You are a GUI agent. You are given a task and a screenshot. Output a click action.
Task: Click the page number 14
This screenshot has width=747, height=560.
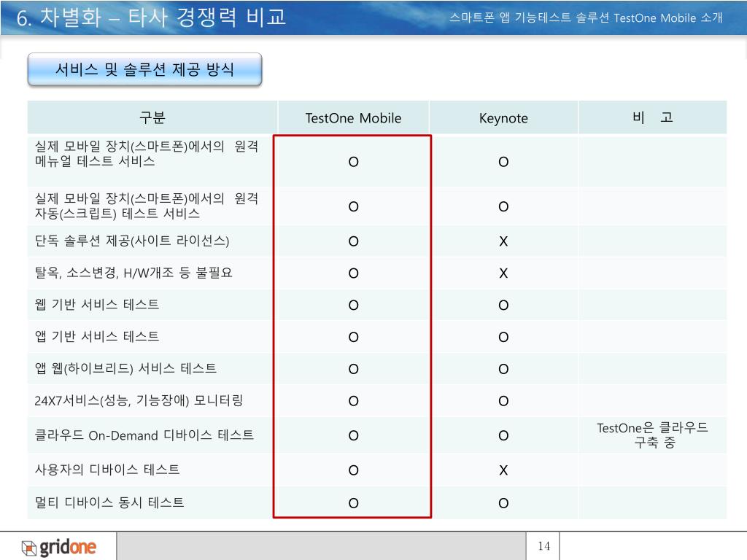[x=543, y=545]
